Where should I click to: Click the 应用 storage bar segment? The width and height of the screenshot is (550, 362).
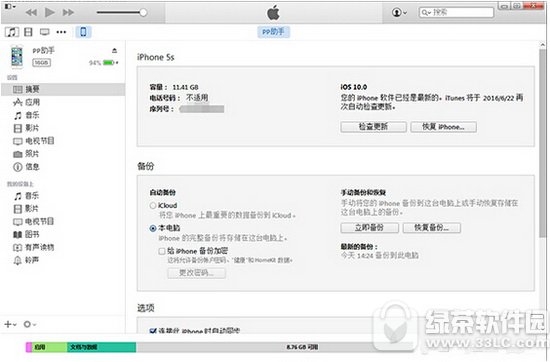pyautogui.click(x=49, y=347)
